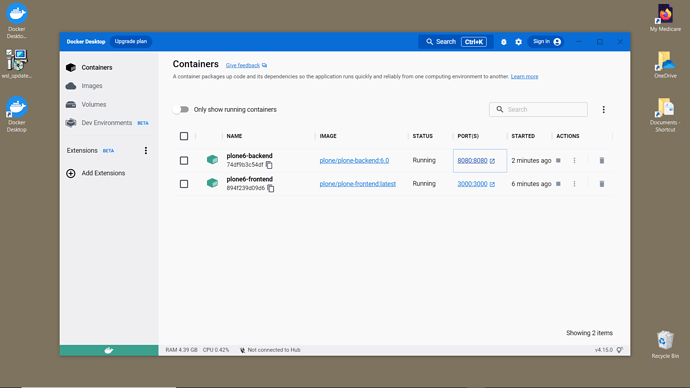Open the Extensions three-dot menu

pyautogui.click(x=146, y=150)
